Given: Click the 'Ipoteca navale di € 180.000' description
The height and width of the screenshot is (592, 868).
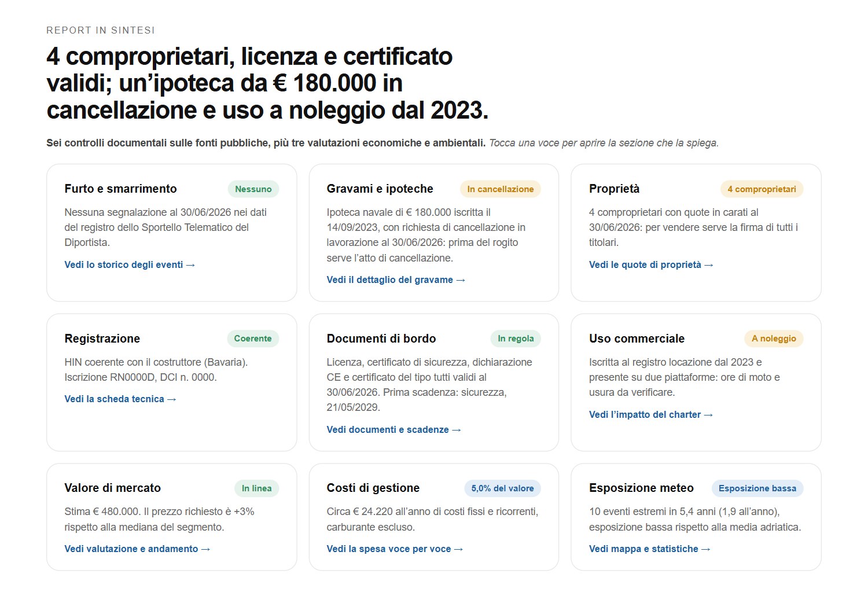Looking at the screenshot, I should point(426,235).
